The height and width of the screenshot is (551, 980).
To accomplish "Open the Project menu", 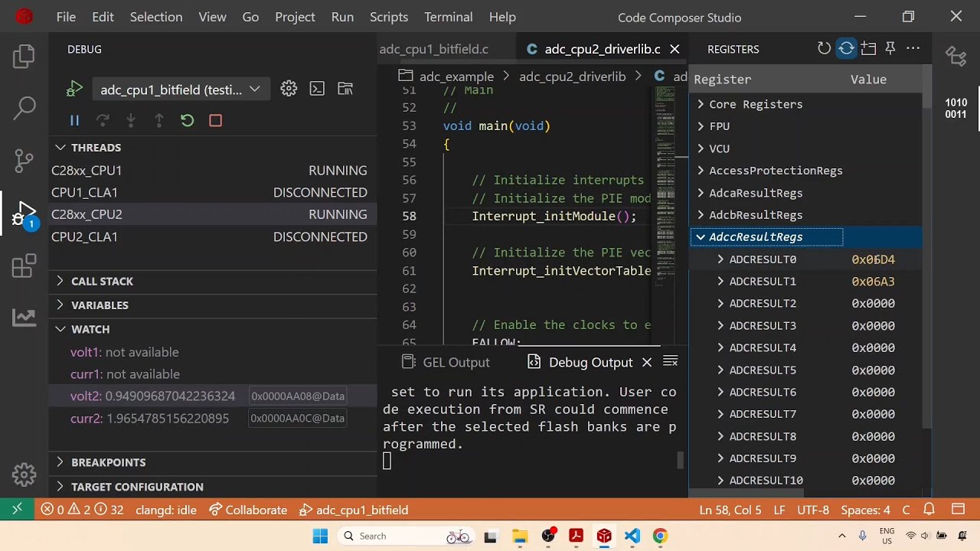I will pyautogui.click(x=295, y=17).
